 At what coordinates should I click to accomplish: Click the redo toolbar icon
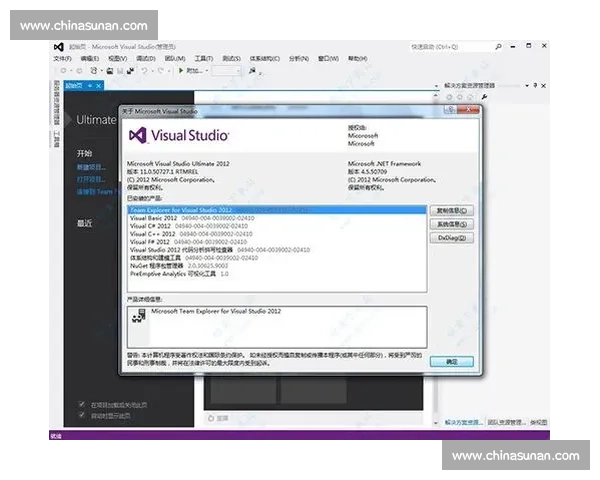coord(161,70)
